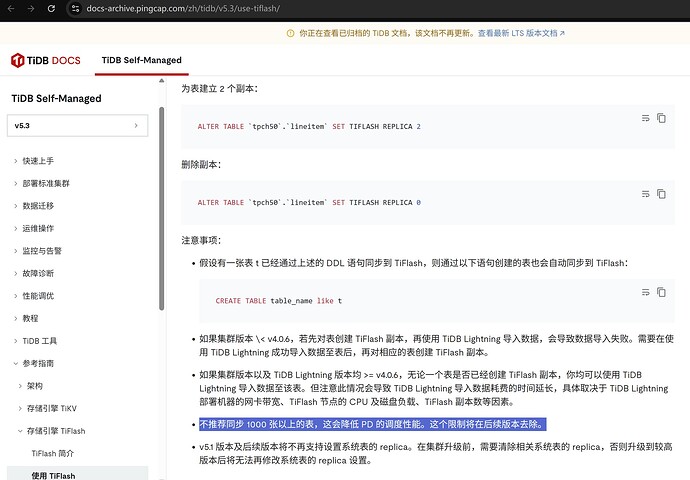
Task: Collapse the 存储引擎 TiFlash tree node
Action: (x=20, y=431)
